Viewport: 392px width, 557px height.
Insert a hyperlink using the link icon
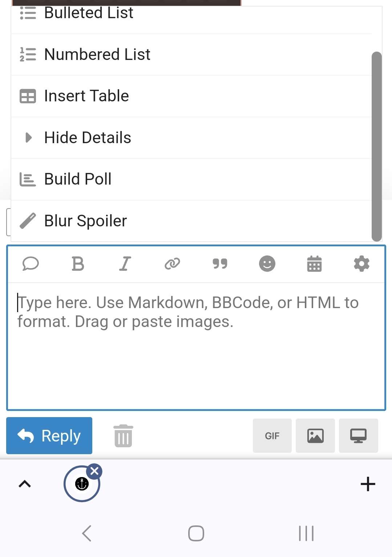(172, 264)
